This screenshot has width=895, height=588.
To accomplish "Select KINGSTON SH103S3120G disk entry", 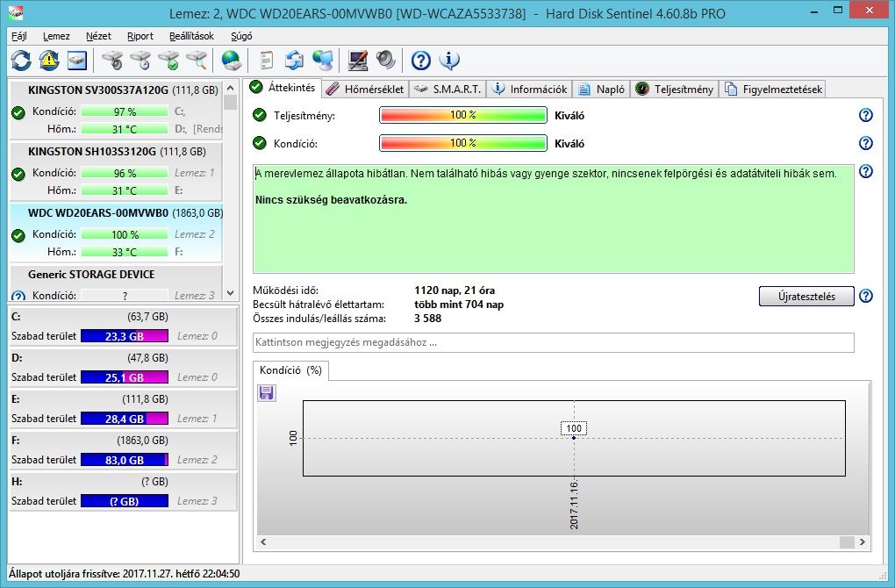I will (x=116, y=170).
